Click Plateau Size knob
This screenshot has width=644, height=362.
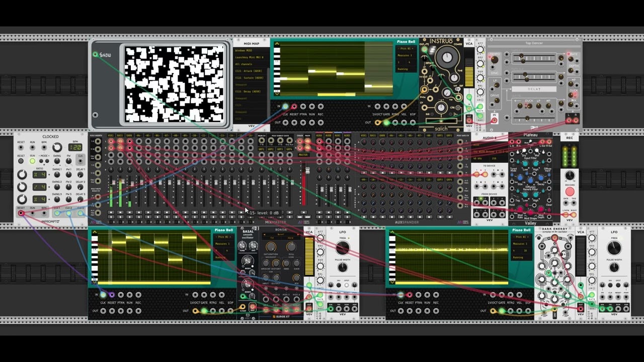(520, 178)
